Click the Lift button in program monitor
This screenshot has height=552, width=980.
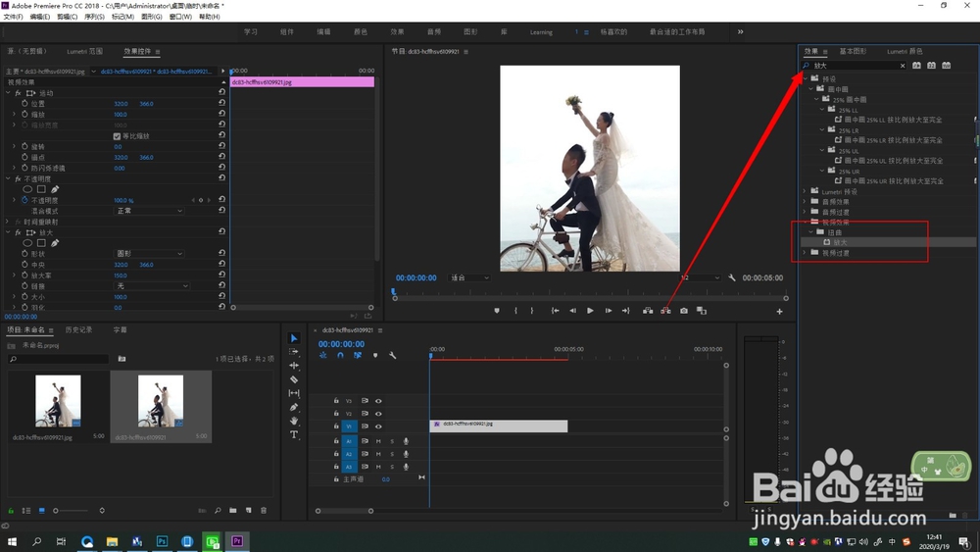648,311
